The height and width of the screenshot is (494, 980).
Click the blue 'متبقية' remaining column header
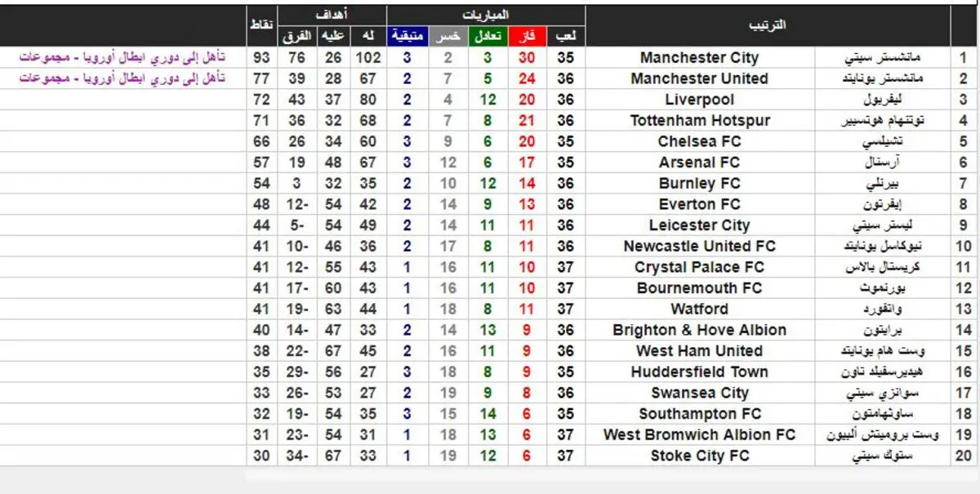407,36
